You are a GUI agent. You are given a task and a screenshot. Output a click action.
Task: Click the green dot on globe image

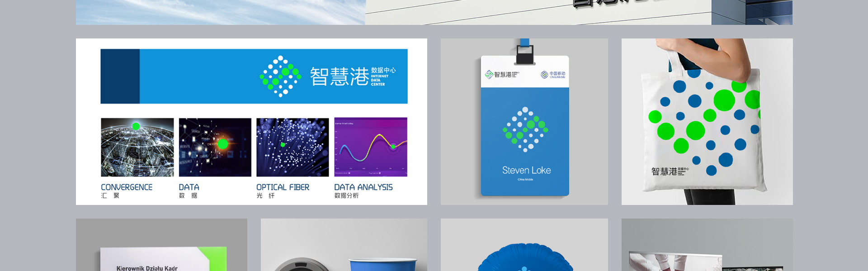[136, 126]
